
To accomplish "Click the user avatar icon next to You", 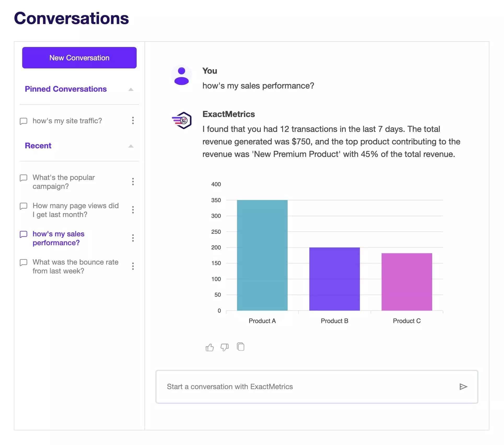I will pyautogui.click(x=182, y=76).
